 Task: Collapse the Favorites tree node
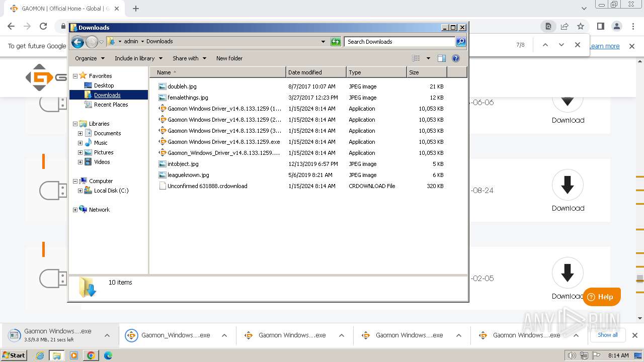pos(75,76)
